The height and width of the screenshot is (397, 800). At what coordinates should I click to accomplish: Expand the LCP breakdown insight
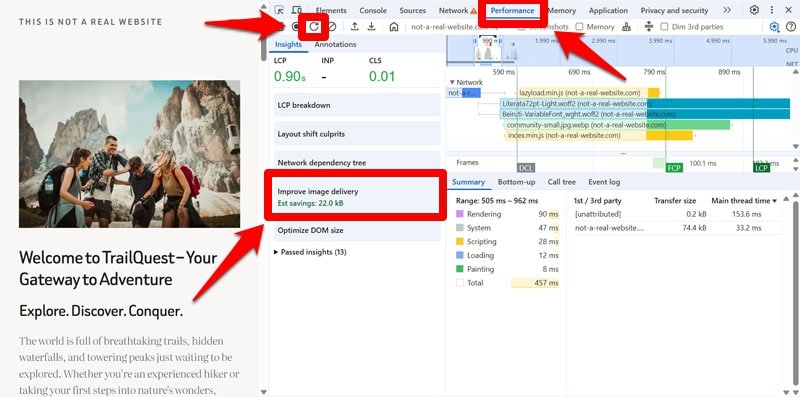[x=357, y=105]
